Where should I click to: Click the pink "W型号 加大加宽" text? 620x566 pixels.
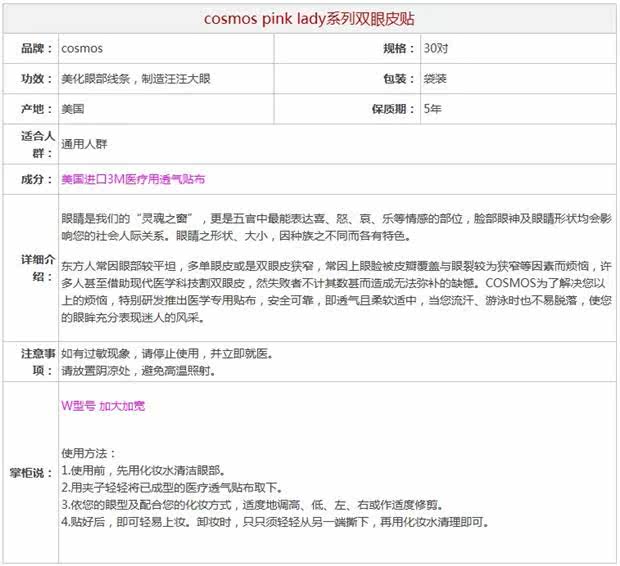pos(103,406)
